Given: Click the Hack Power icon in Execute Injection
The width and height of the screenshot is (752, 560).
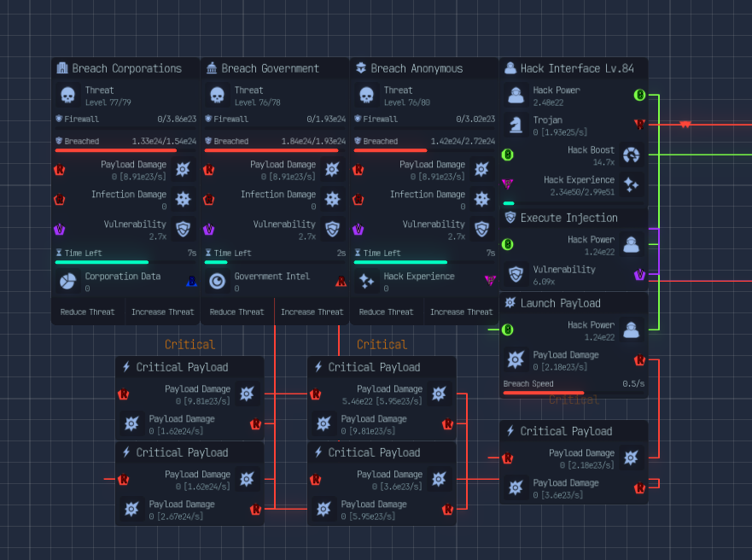Looking at the screenshot, I should [x=631, y=245].
